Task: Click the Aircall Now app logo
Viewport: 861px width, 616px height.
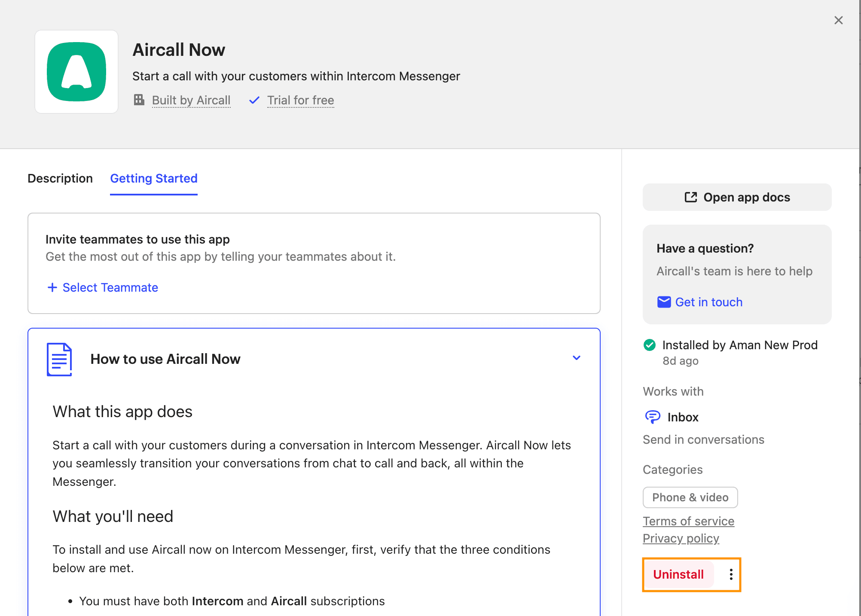Action: 76,72
